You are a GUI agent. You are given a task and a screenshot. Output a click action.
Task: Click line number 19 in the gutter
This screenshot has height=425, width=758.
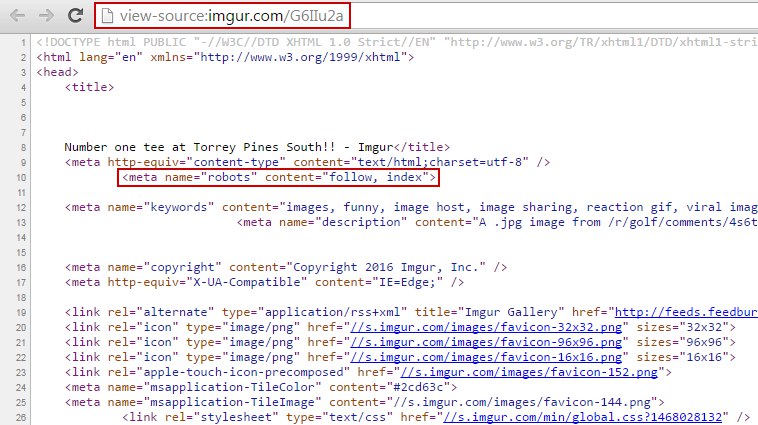point(21,312)
